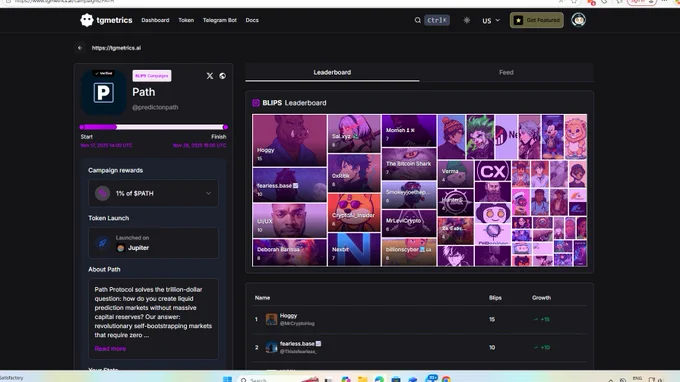Click the Path project logo
Viewport: 680px width, 382px height.
click(x=104, y=92)
